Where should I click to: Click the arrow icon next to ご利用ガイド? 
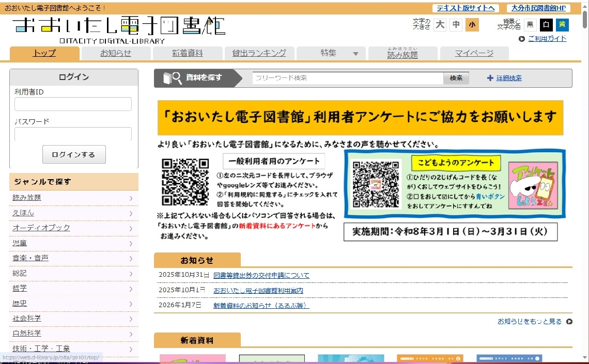tap(522, 39)
